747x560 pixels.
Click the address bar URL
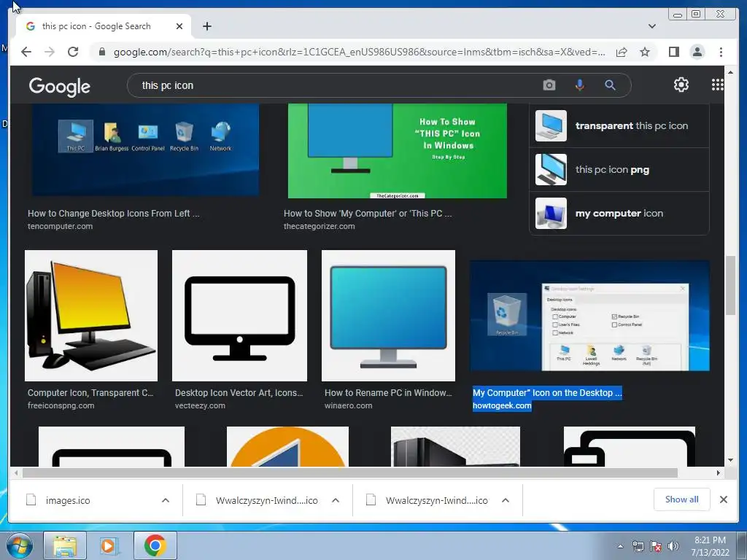359,52
